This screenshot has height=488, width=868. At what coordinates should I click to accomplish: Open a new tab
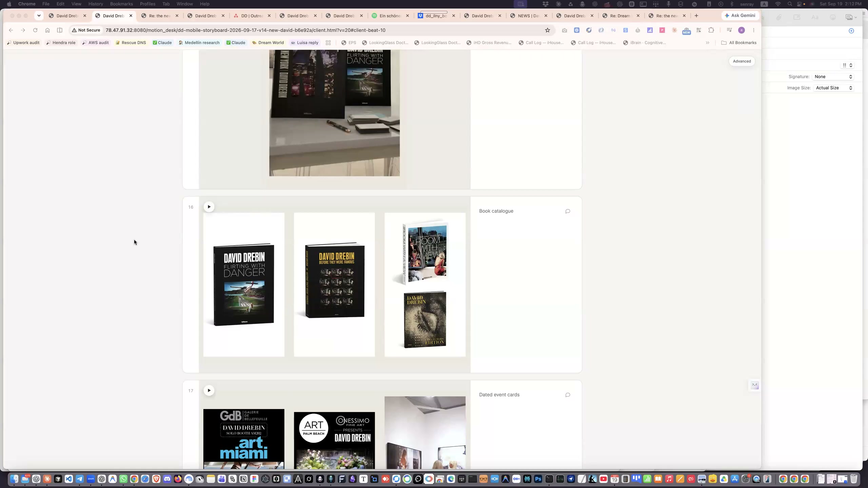click(x=696, y=16)
